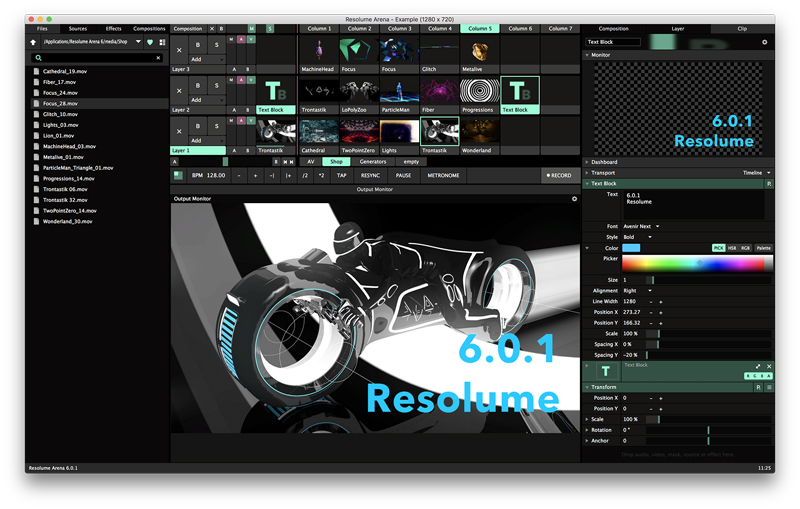Image resolution: width=800 pixels, height=509 pixels.
Task: Trigger the Progressions clip thumbnail
Action: [x=480, y=91]
